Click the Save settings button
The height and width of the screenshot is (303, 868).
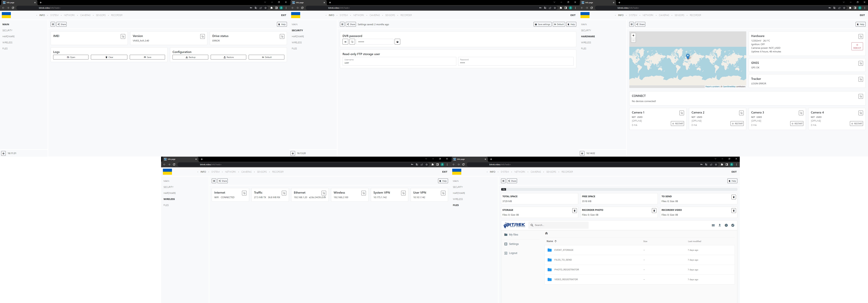tap(542, 24)
